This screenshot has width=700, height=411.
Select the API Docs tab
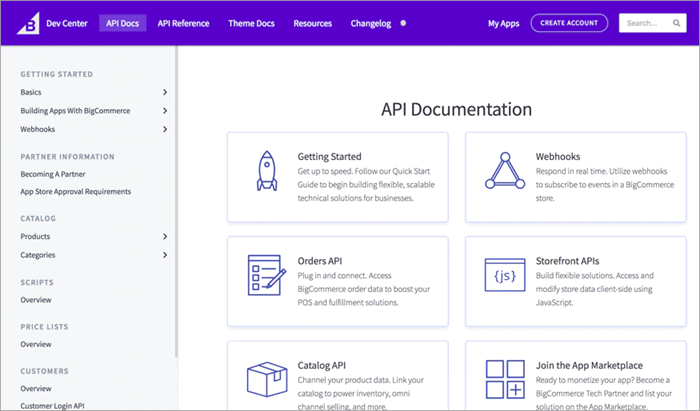coord(123,24)
